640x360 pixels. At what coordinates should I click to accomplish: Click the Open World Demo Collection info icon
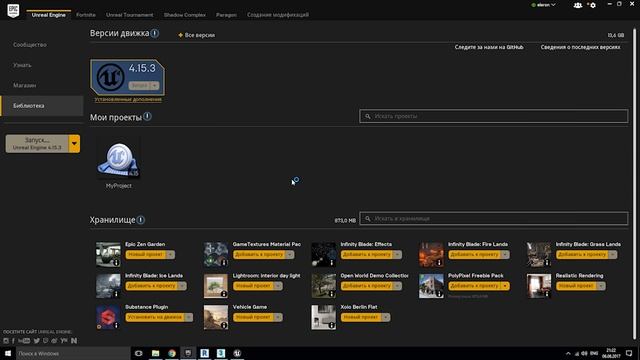point(332,294)
